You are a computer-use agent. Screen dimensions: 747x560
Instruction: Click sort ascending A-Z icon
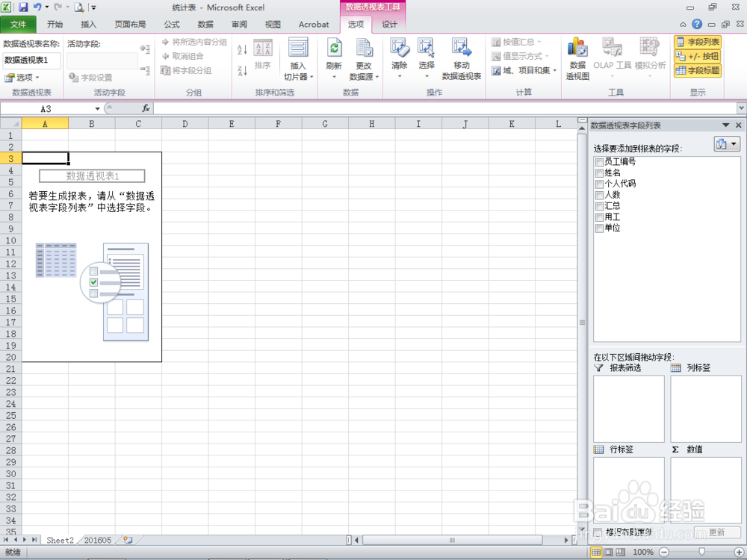click(x=242, y=49)
